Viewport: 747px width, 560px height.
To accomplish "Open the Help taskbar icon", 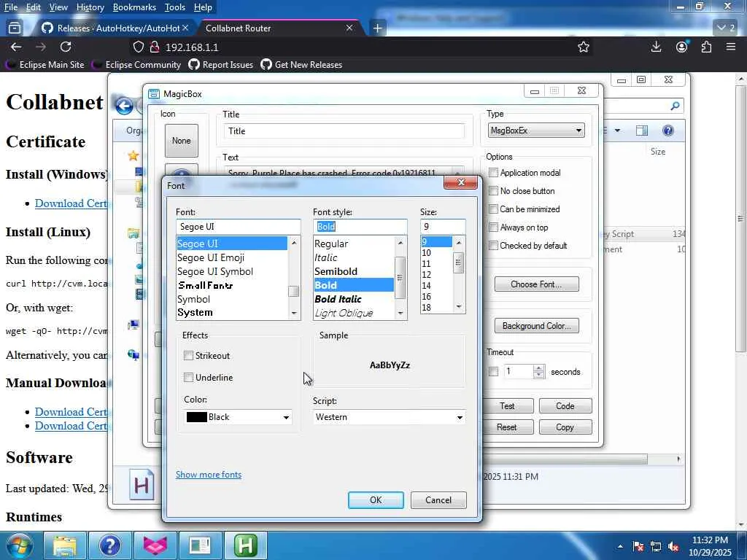I will click(x=109, y=545).
